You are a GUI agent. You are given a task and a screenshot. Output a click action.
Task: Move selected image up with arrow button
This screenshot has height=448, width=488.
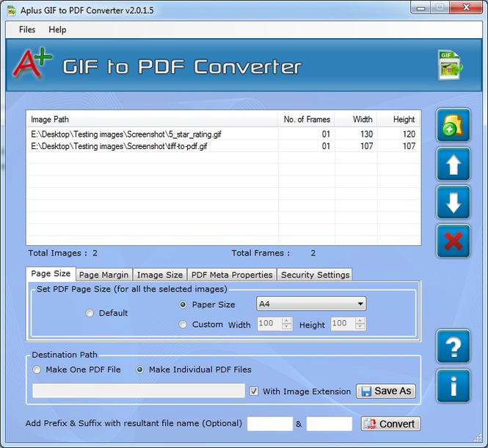click(454, 165)
